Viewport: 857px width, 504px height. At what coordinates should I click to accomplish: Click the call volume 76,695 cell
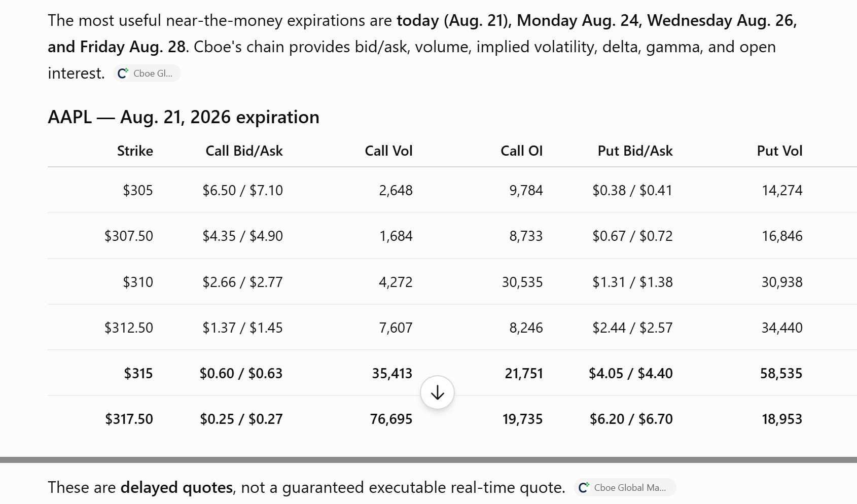[391, 419]
